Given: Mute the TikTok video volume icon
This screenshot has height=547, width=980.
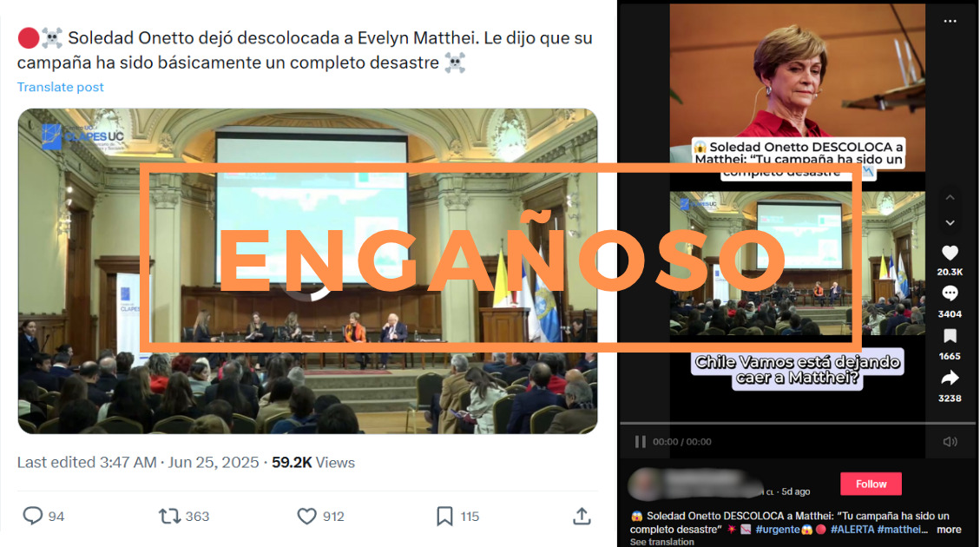Looking at the screenshot, I should click(x=950, y=442).
